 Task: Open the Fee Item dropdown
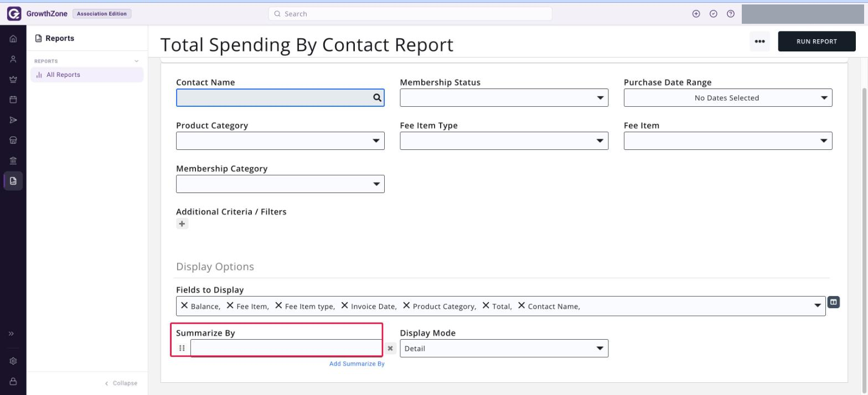tap(728, 141)
